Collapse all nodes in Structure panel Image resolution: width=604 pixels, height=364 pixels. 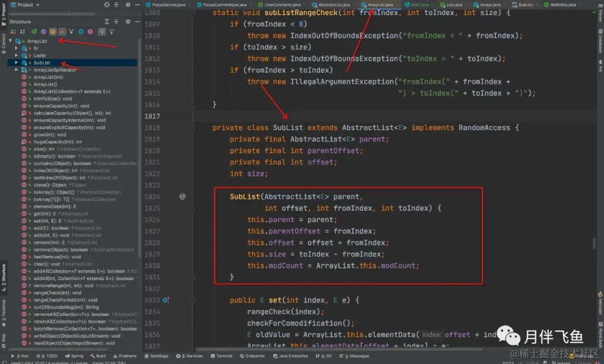tap(116, 22)
